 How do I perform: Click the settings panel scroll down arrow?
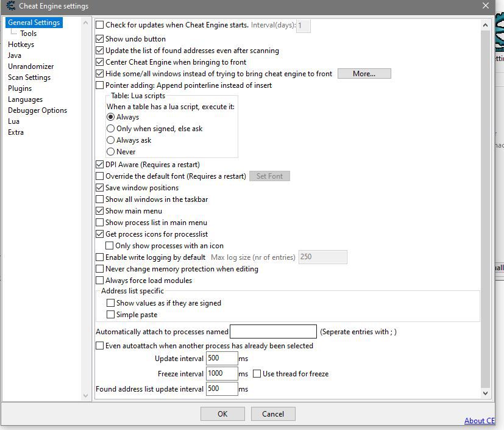485,393
